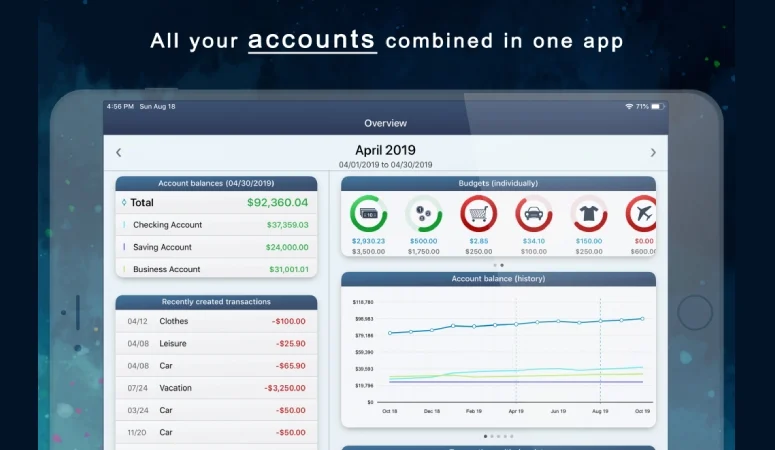
Task: Tap the Total amount $92,360.04
Action: pyautogui.click(x=277, y=202)
